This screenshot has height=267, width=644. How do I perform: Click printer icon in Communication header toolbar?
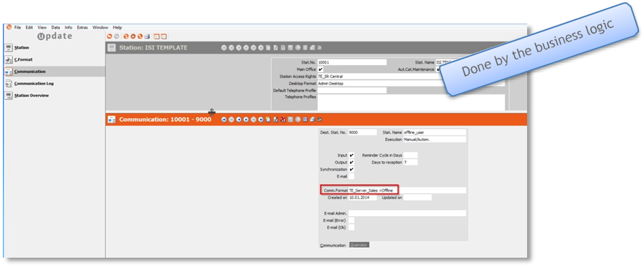(x=312, y=120)
